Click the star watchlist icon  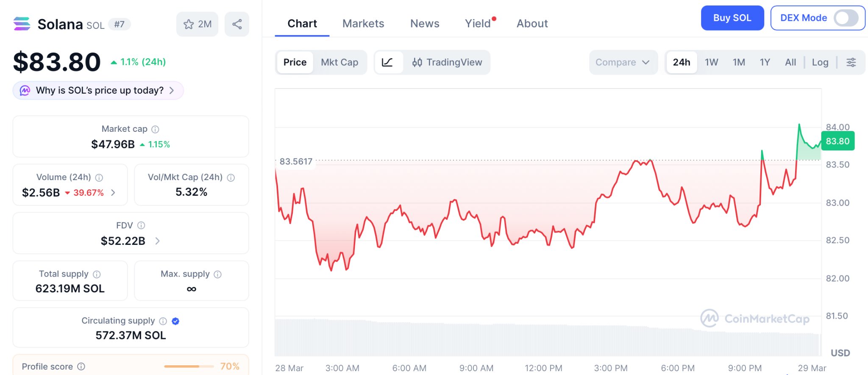tap(189, 24)
